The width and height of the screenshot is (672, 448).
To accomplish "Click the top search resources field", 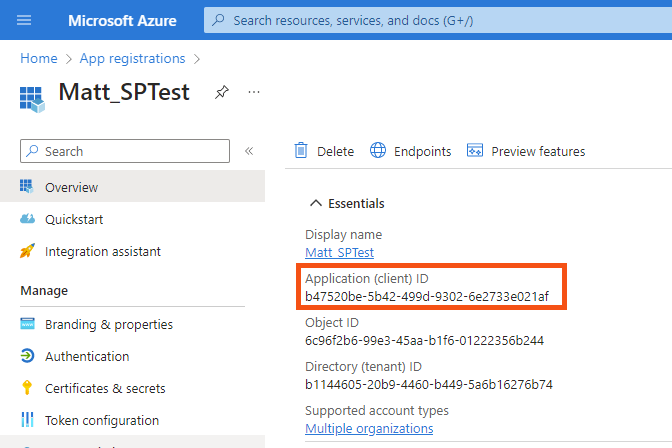I will [430, 20].
